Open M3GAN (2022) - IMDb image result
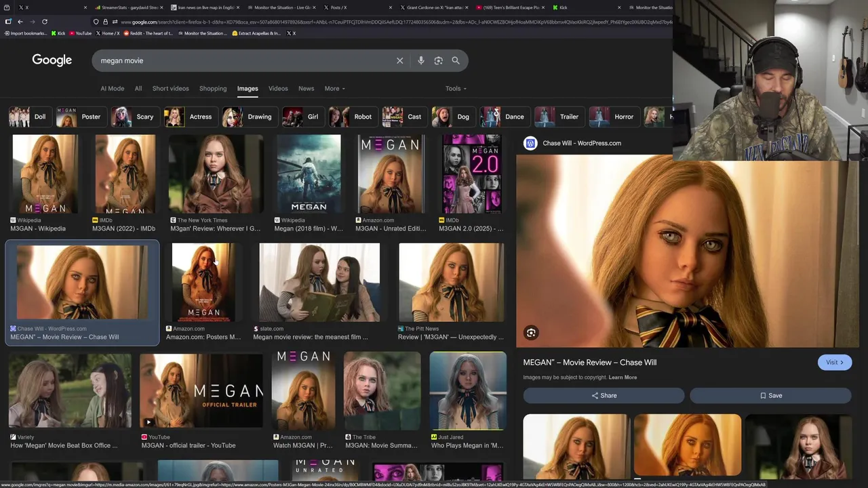This screenshot has height=488, width=868. [125, 174]
